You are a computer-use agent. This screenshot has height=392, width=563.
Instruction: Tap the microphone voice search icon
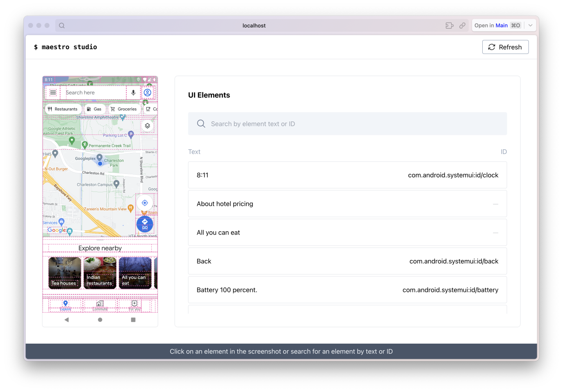[x=133, y=93]
